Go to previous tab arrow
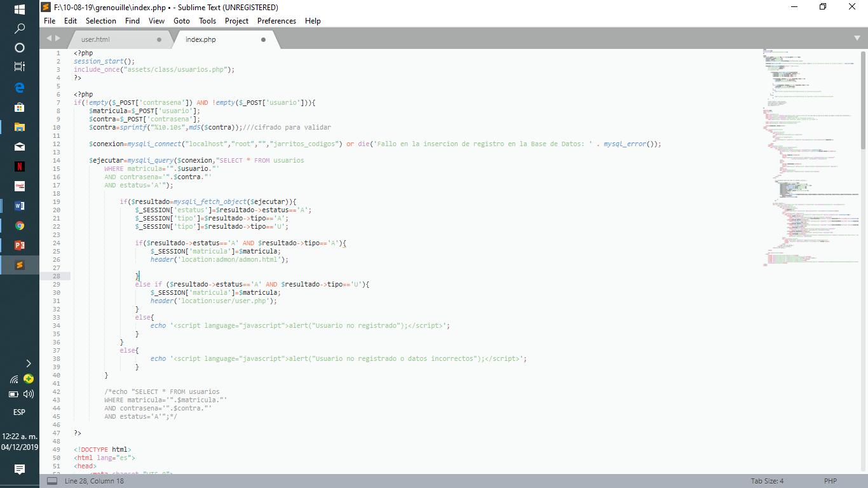Screen dimensions: 868x488 tap(49, 39)
